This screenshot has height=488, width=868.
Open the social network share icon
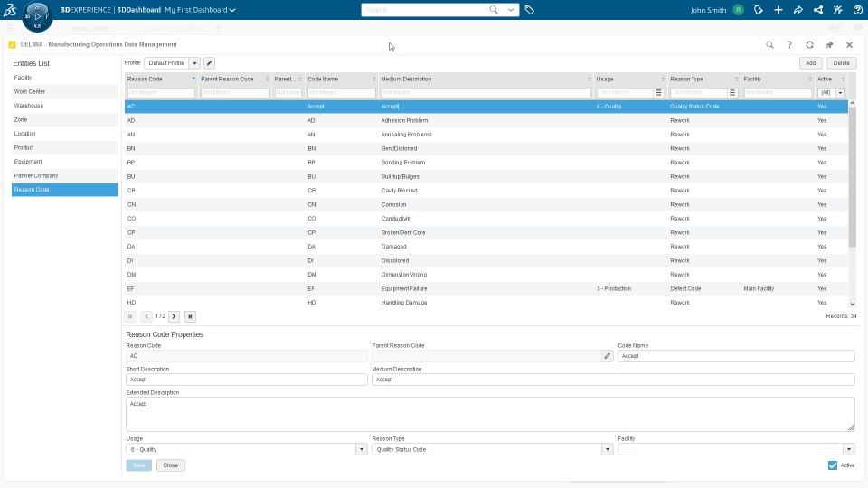pos(818,10)
